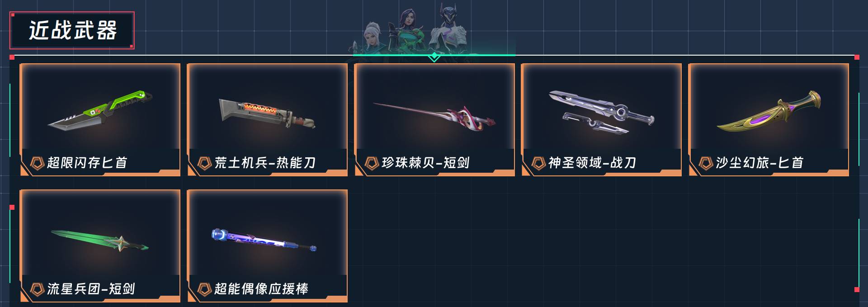Click the teal diamond marker under characters

tap(434, 57)
